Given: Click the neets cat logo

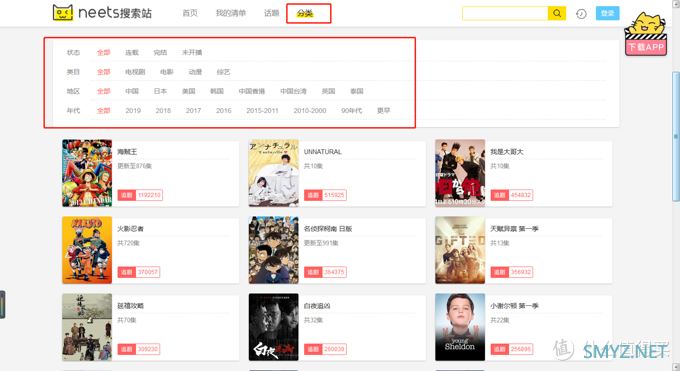Looking at the screenshot, I should [x=63, y=13].
